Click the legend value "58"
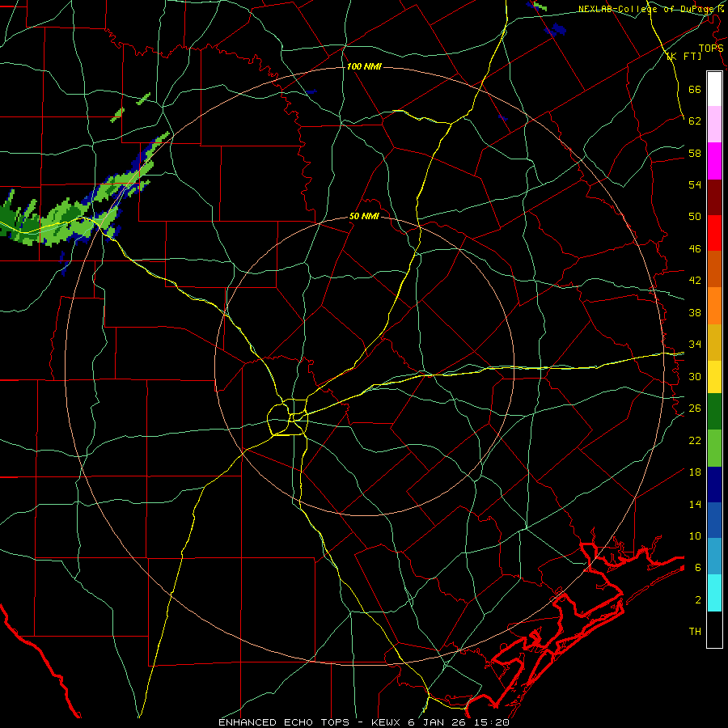This screenshot has width=728, height=728. tap(695, 153)
